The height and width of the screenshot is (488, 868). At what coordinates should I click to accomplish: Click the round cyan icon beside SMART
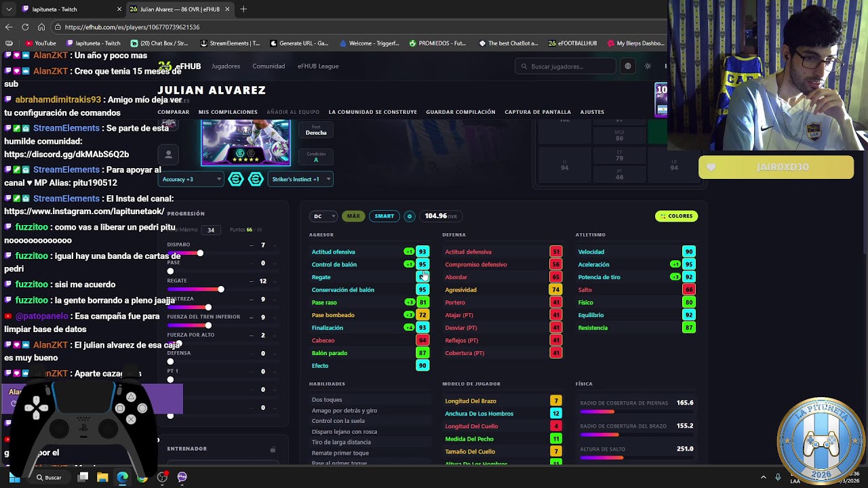click(x=410, y=216)
